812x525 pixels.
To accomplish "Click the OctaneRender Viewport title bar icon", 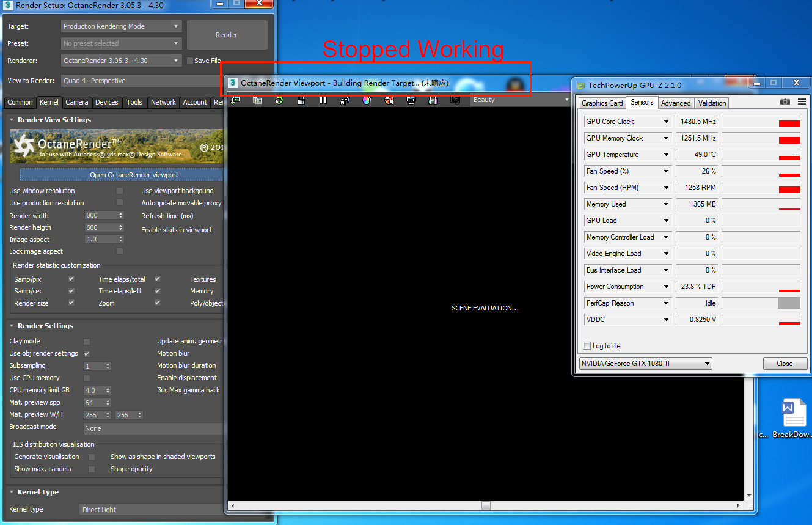I will [x=233, y=83].
